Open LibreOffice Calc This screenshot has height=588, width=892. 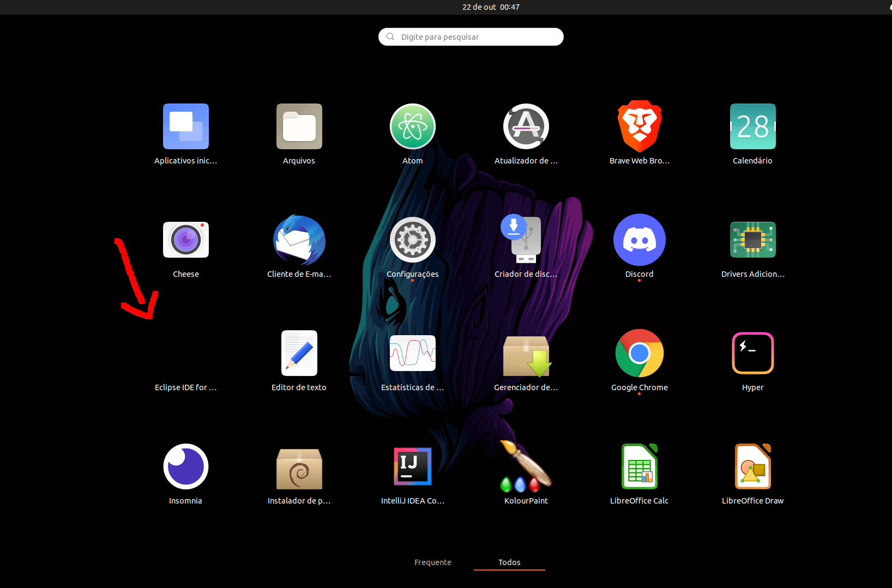640,466
